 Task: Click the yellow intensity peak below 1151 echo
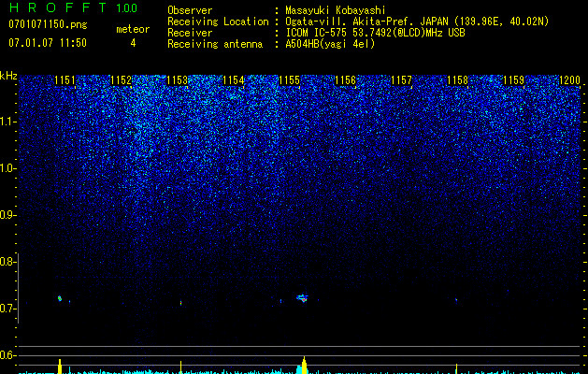click(60, 367)
